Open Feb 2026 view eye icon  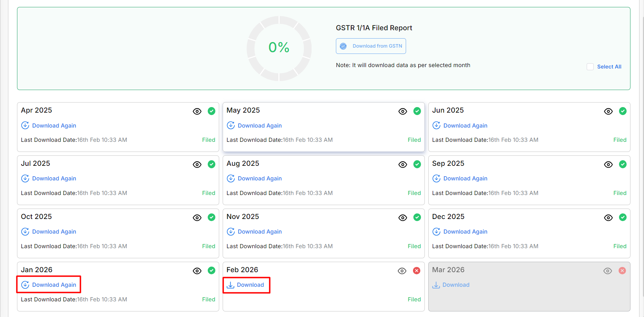tap(402, 271)
